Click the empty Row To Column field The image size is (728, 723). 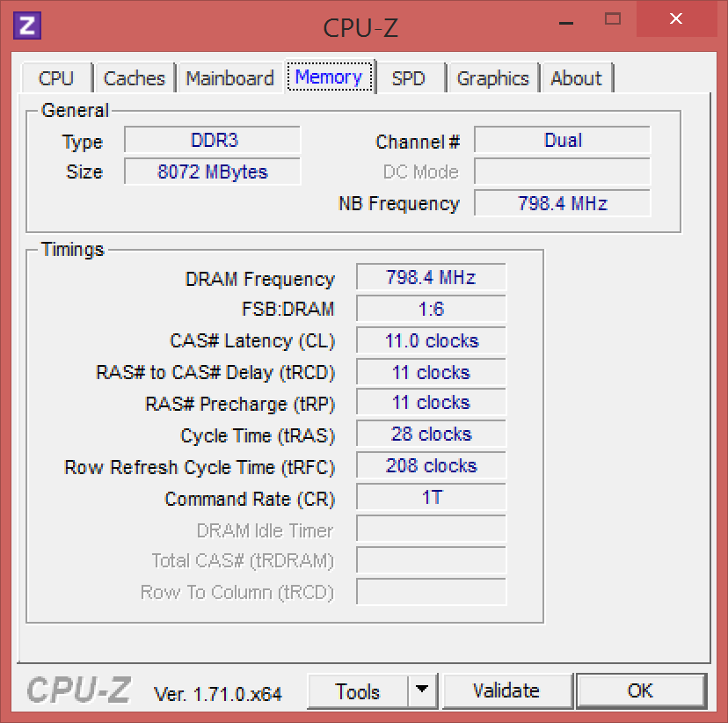click(431, 592)
